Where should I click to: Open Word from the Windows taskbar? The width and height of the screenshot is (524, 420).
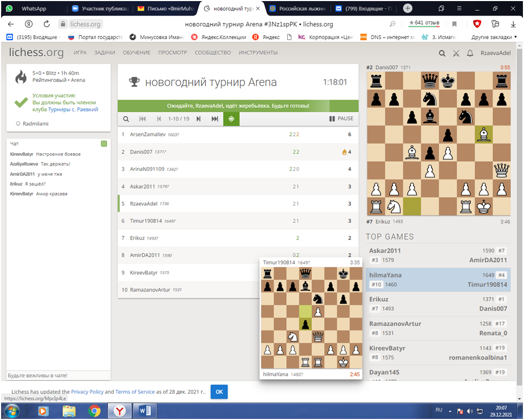146,411
